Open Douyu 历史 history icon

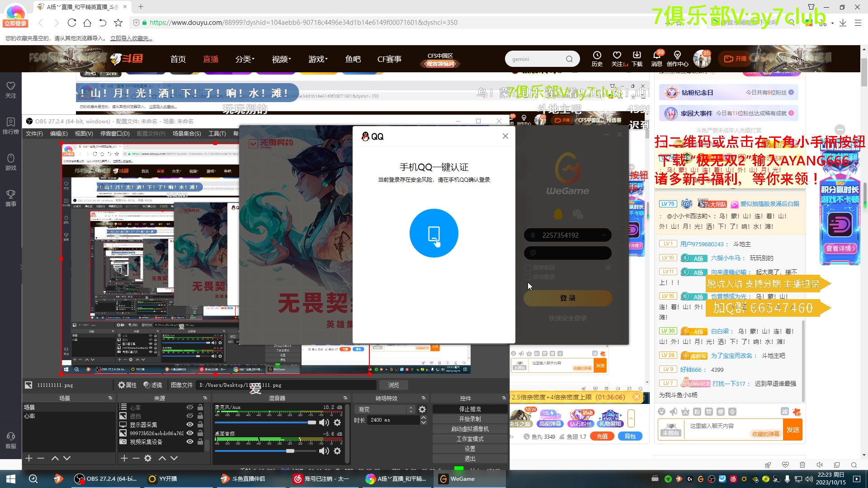(597, 59)
